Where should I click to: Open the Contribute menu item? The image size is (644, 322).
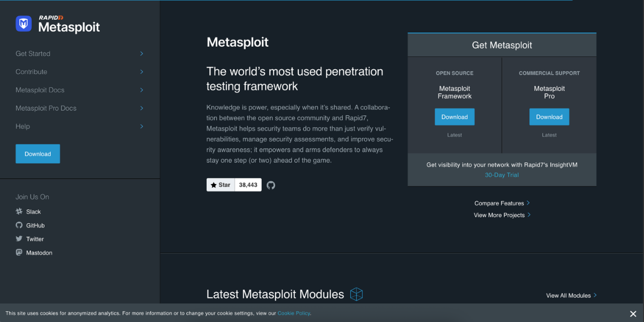pyautogui.click(x=32, y=72)
